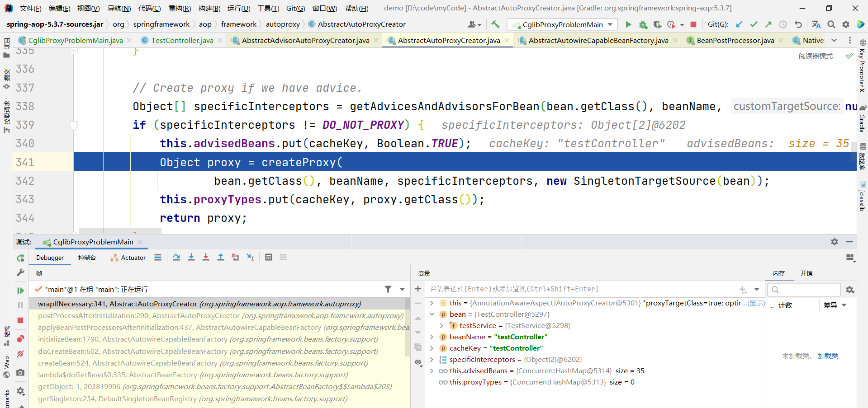Image resolution: width=868 pixels, height=408 pixels.
Task: Click 加载类 load classes link
Action: pyautogui.click(x=828, y=356)
